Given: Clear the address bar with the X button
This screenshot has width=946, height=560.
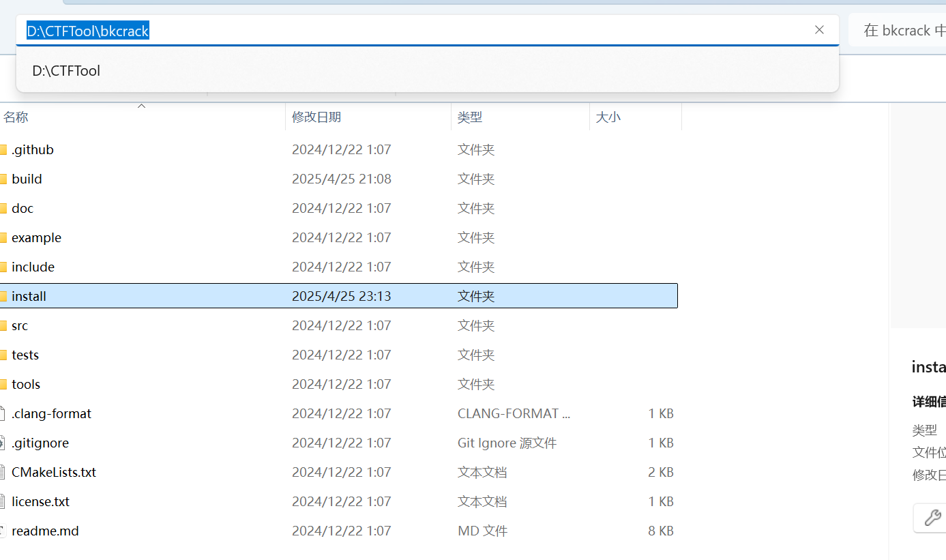Looking at the screenshot, I should click(819, 30).
